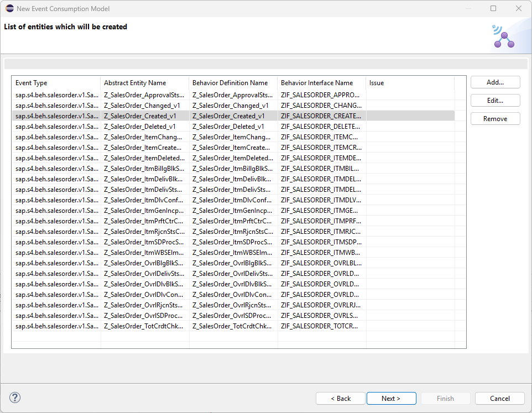The width and height of the screenshot is (532, 413).
Task: Click Abstract Entity Name column header
Action: point(144,83)
